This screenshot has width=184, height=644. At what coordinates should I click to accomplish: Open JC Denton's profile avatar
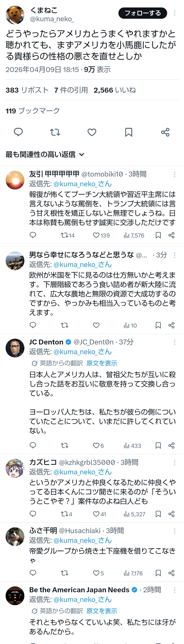15,348
